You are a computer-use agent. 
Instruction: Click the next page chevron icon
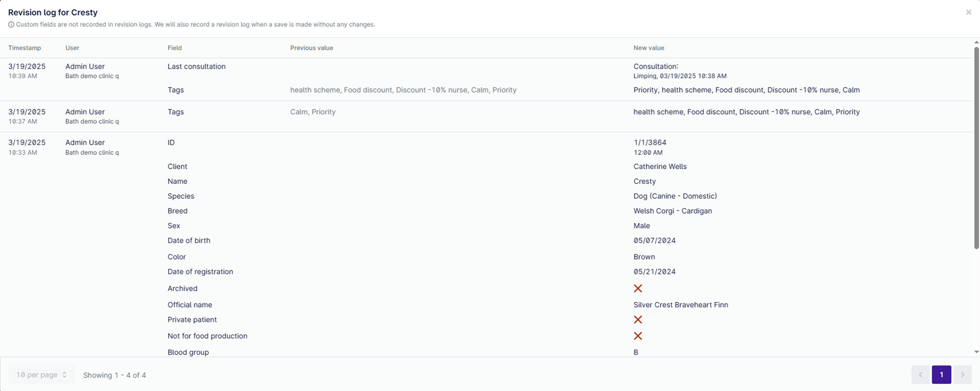click(963, 374)
